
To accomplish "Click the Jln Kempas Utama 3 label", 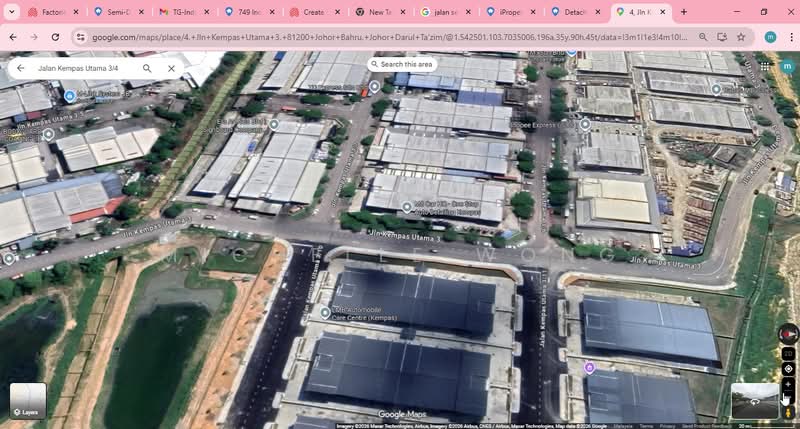I will [x=404, y=234].
